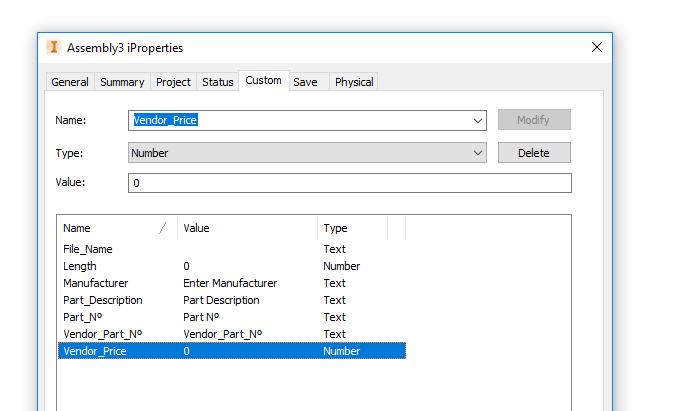Click the Value input field
The image size is (682, 411).
350,183
